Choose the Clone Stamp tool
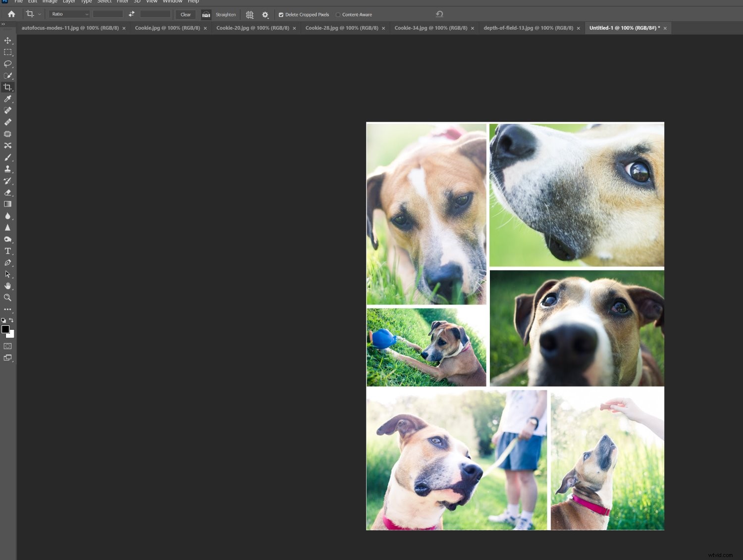 pos(8,169)
